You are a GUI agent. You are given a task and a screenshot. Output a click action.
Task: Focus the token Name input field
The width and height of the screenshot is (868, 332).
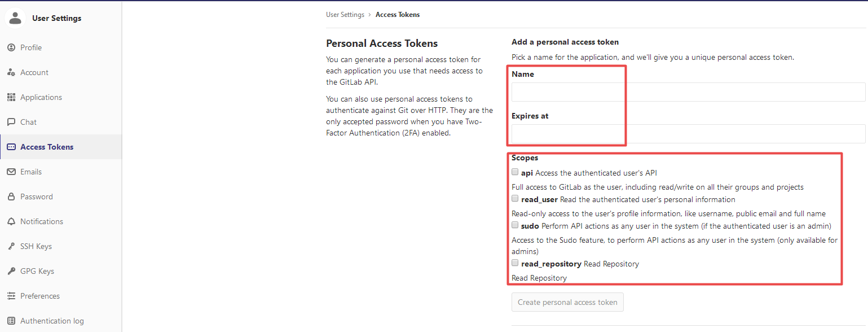click(x=688, y=92)
